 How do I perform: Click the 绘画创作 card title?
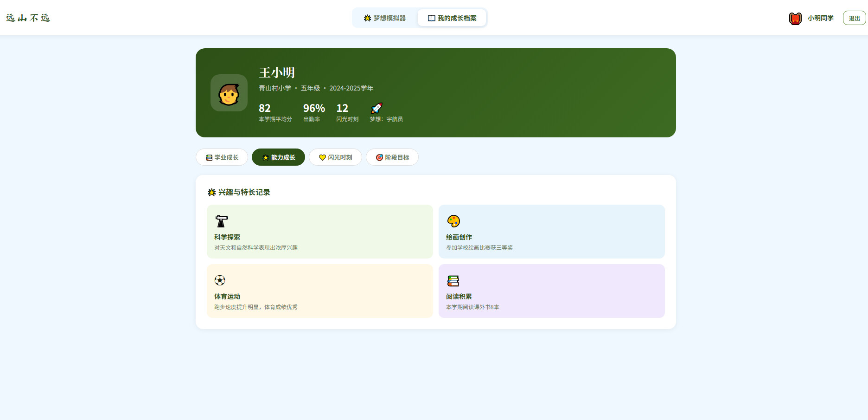[459, 237]
